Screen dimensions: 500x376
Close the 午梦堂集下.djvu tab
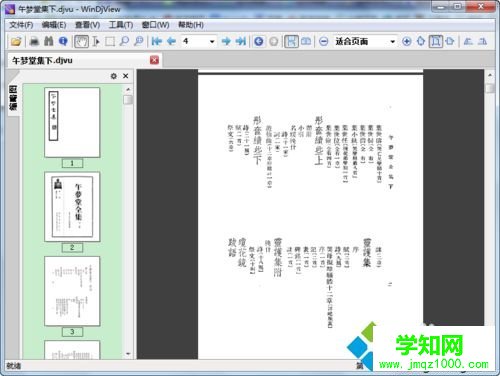(154, 60)
